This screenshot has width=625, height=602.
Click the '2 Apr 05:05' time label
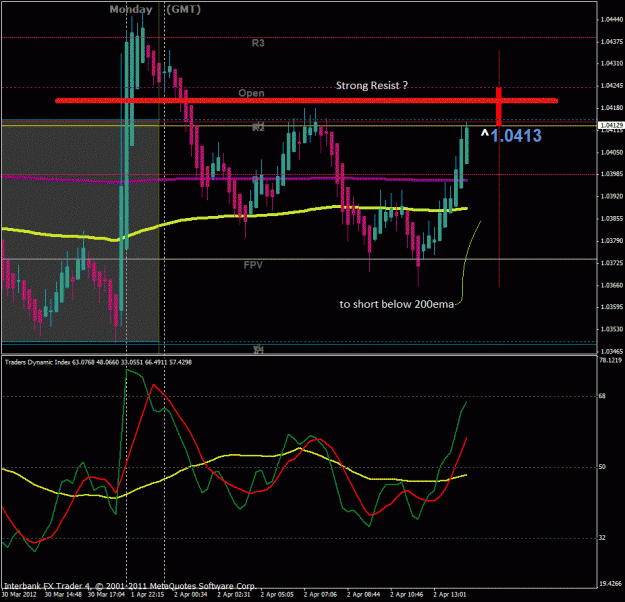(x=277, y=594)
